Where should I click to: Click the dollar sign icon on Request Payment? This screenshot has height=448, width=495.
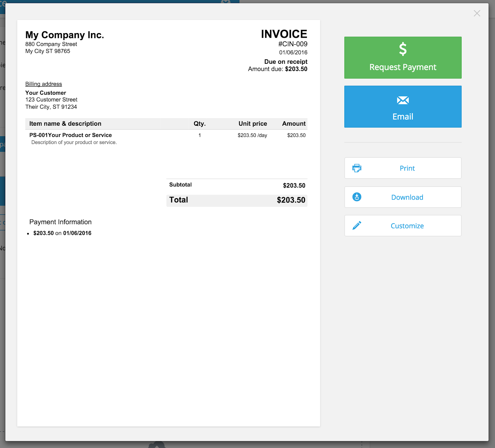pyautogui.click(x=403, y=49)
